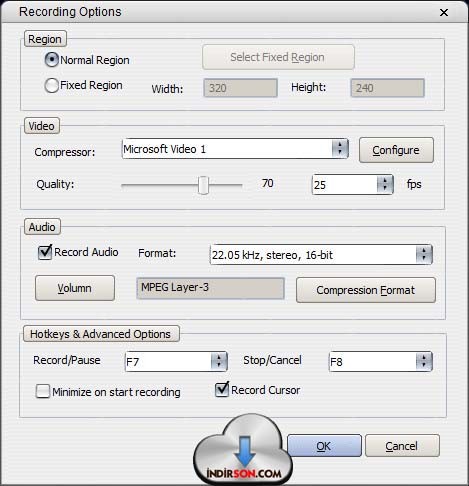This screenshot has height=486, width=469.
Task: Expand the audio Format dropdown
Action: click(x=321, y=255)
